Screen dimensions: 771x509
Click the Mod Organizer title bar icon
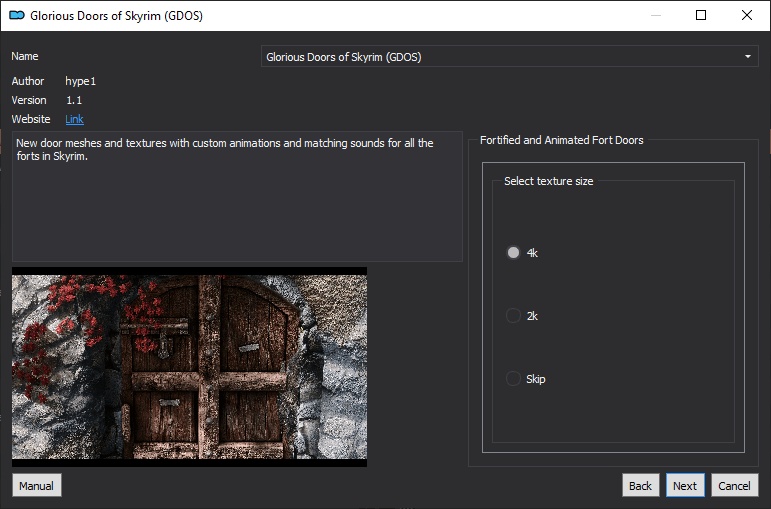point(17,15)
